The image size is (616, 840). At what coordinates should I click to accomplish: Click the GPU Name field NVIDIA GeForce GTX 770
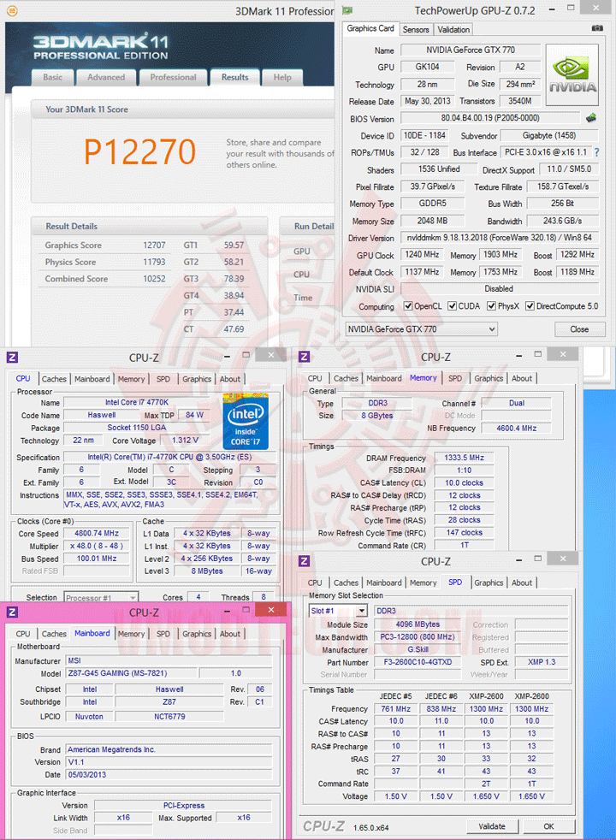click(471, 50)
